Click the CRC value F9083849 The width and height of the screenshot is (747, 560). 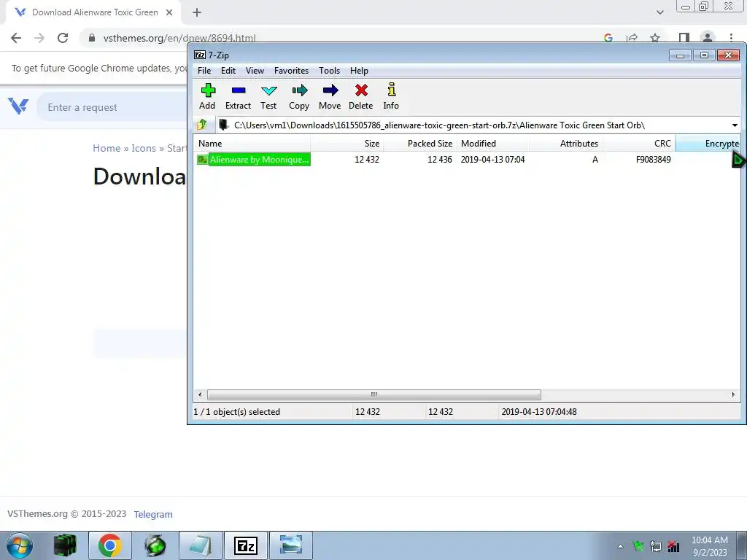pyautogui.click(x=653, y=160)
